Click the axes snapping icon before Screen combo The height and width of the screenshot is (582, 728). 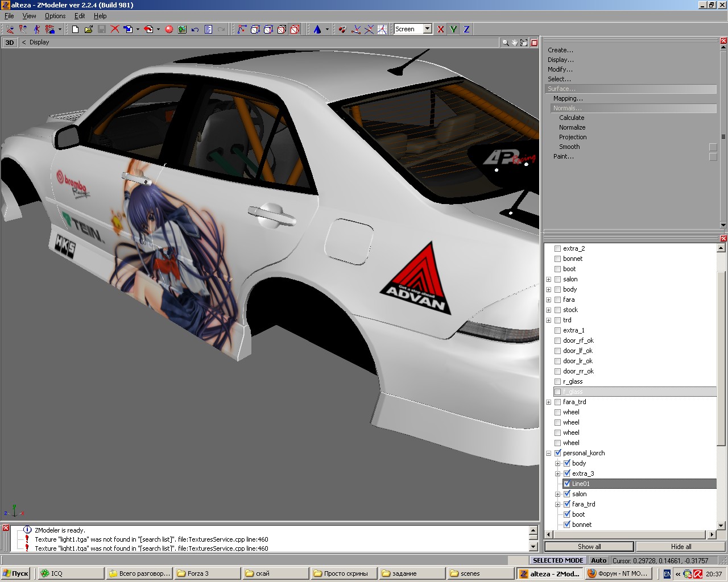[x=382, y=29]
